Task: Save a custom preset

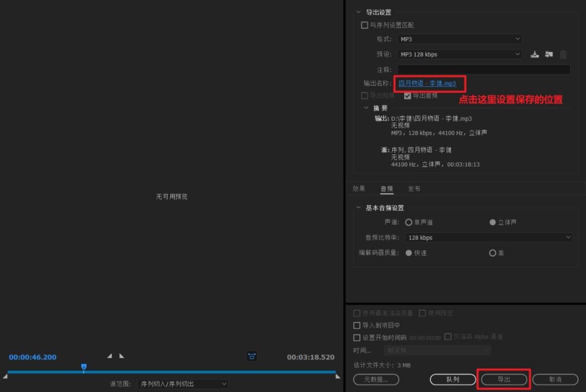Action: pyautogui.click(x=535, y=54)
